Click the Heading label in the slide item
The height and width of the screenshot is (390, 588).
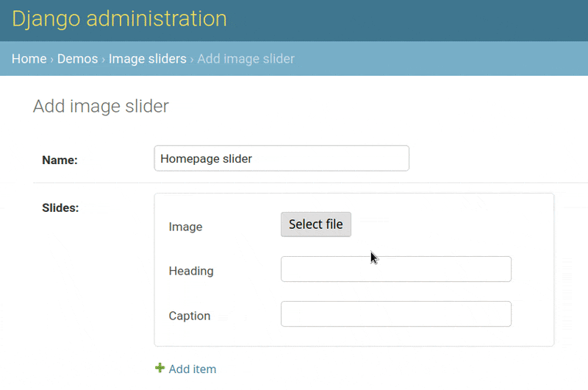coord(191,271)
